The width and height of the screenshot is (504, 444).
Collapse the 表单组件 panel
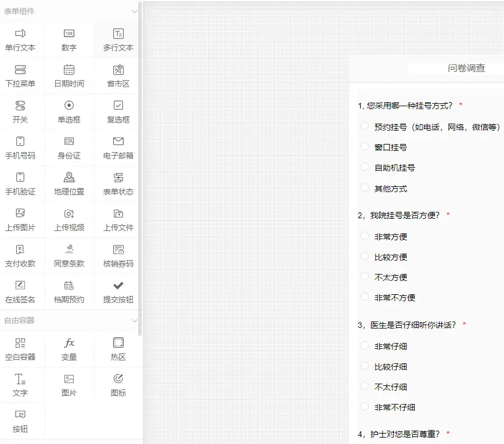(x=134, y=10)
